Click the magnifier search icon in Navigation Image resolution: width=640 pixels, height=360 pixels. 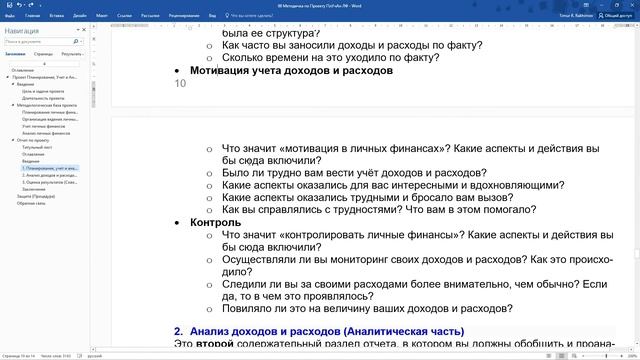(76, 41)
